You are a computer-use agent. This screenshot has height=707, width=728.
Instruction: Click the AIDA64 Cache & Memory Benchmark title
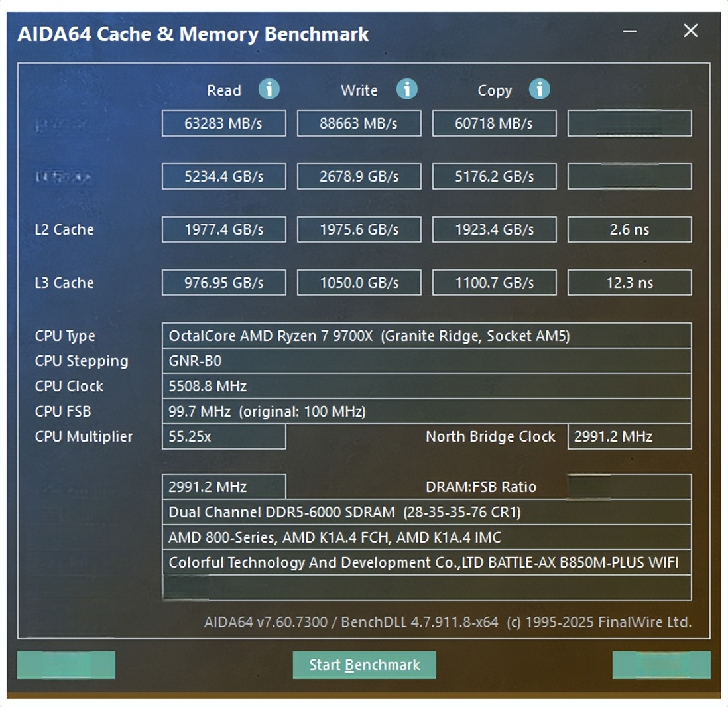(x=193, y=34)
